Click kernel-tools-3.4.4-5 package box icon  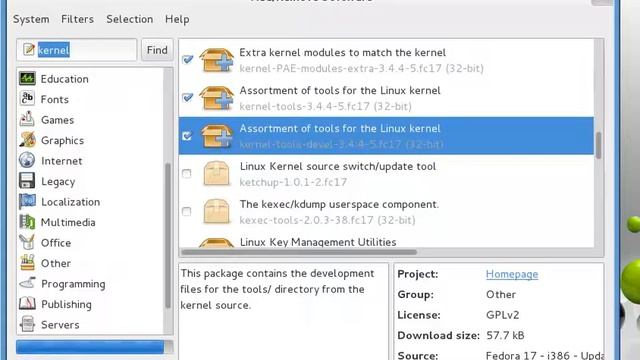[x=216, y=98]
